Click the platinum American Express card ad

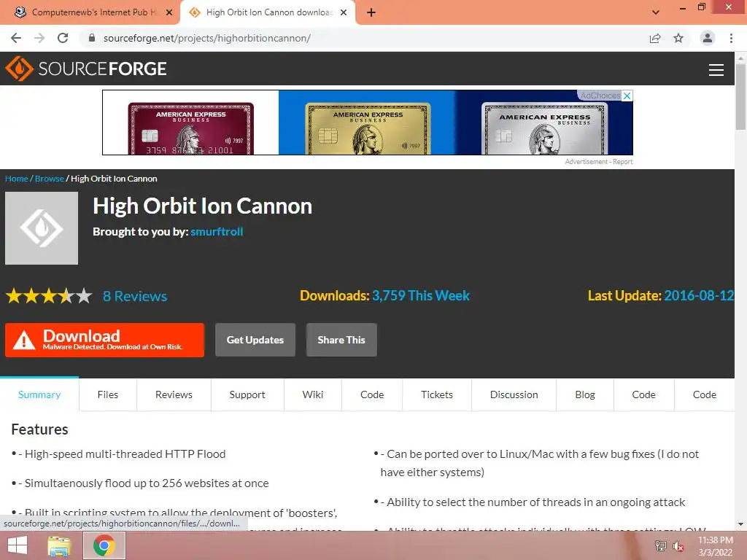[x=544, y=128]
